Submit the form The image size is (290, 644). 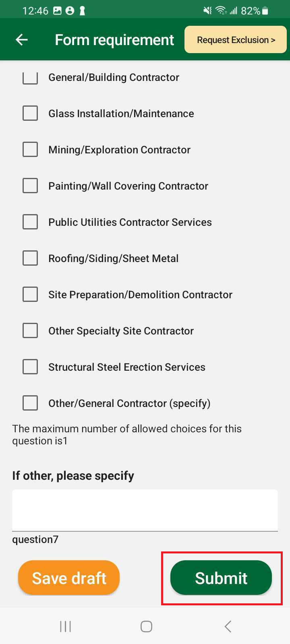pyautogui.click(x=221, y=578)
